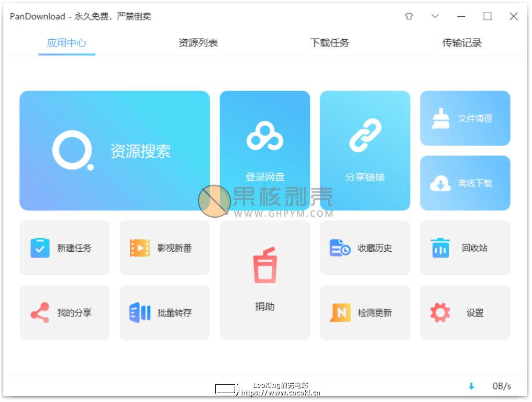Click the 设置 red gear icon

pos(440,312)
